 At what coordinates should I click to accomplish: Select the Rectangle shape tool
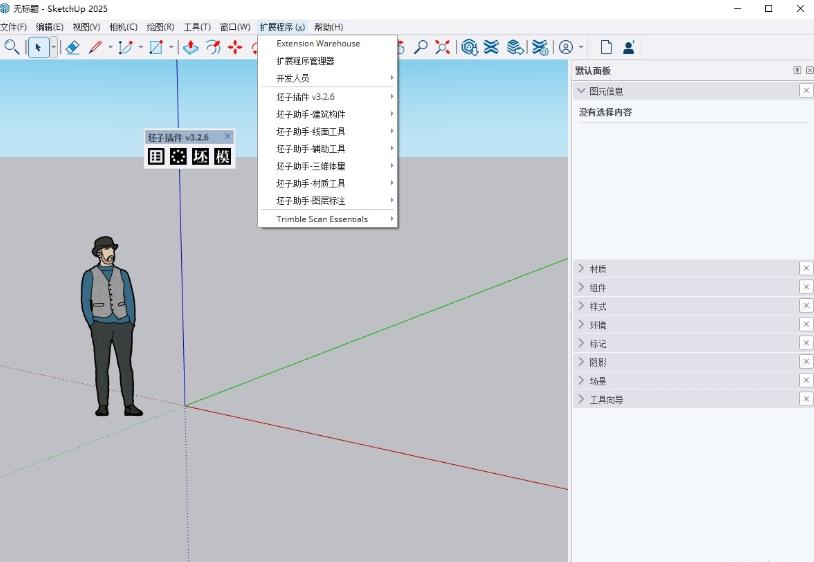pos(156,47)
